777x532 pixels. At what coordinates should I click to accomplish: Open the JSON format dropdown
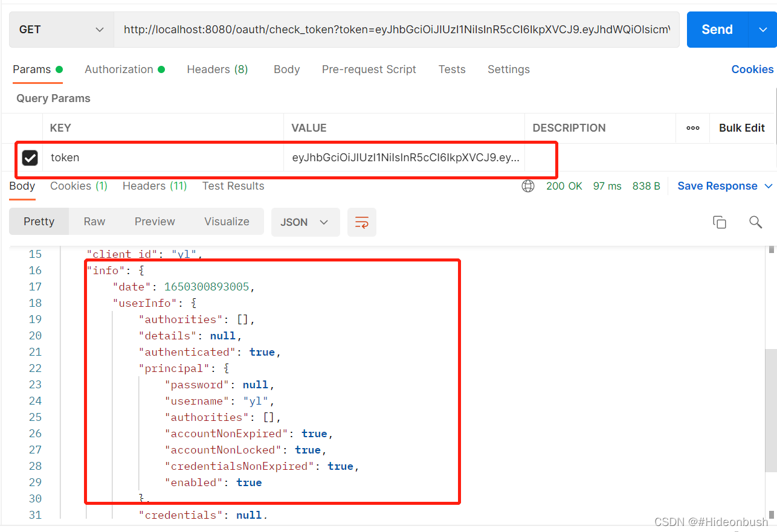pos(305,222)
